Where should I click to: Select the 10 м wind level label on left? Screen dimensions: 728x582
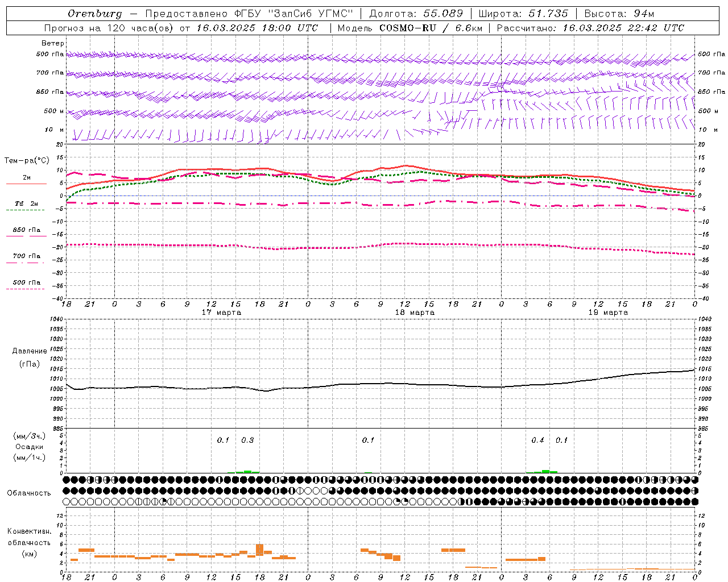coord(55,130)
